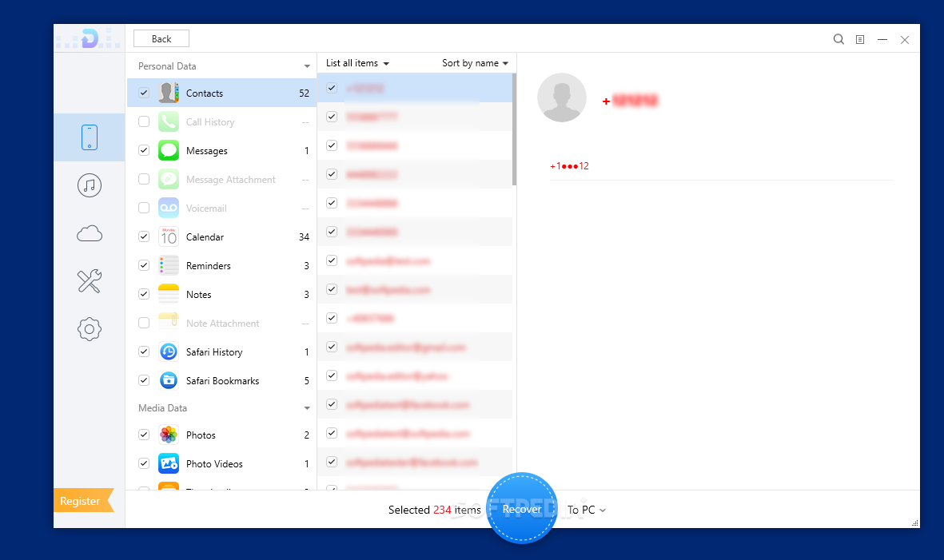The image size is (944, 560).
Task: Click the Note Attachment icon
Action: 169,323
